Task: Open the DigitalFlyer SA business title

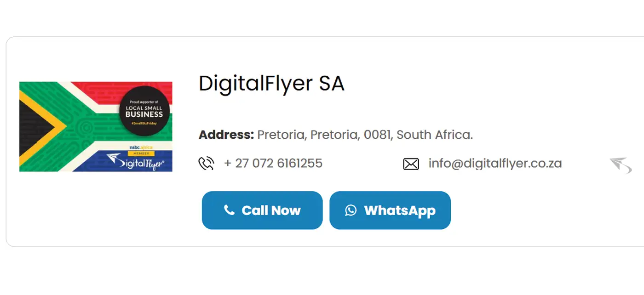Action: click(x=271, y=84)
